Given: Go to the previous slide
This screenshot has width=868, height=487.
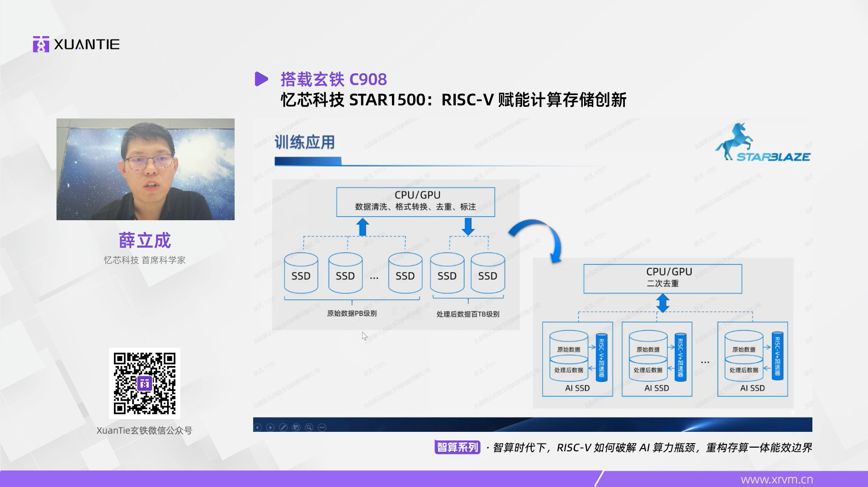Looking at the screenshot, I should pyautogui.click(x=258, y=427).
